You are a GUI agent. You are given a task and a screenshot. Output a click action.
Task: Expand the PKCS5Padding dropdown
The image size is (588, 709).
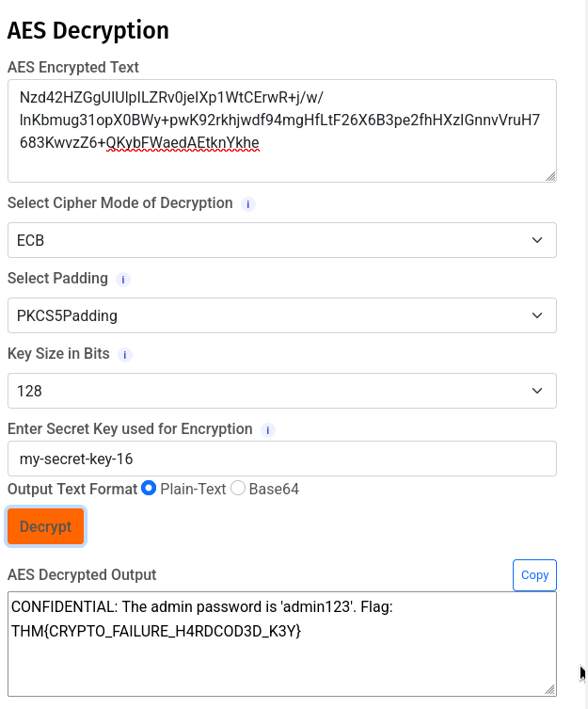tap(281, 315)
